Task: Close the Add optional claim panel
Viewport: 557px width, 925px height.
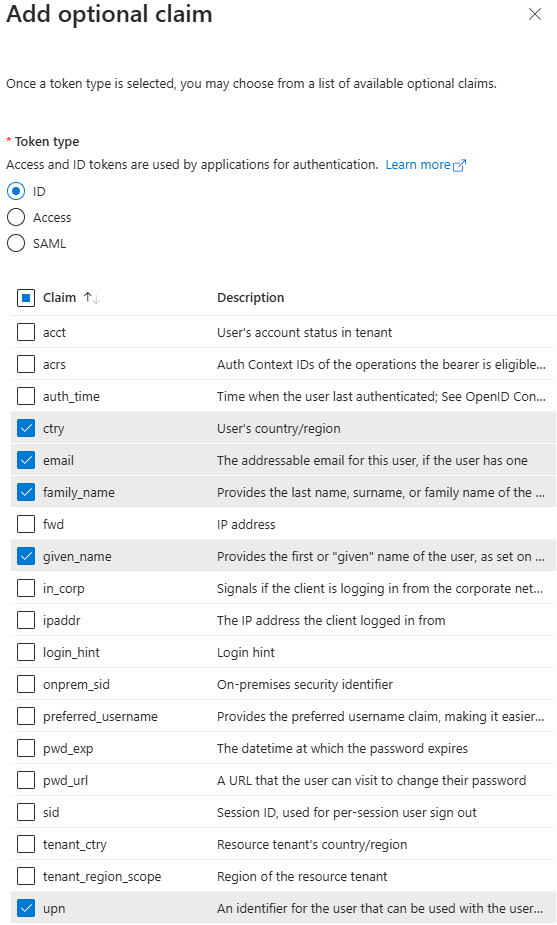Action: click(x=535, y=14)
